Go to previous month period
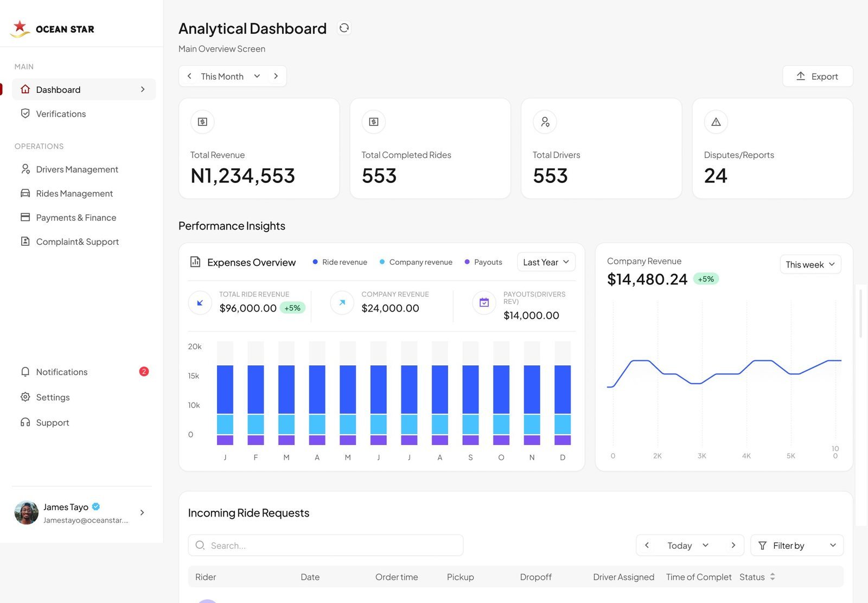This screenshot has height=603, width=868. tap(189, 76)
